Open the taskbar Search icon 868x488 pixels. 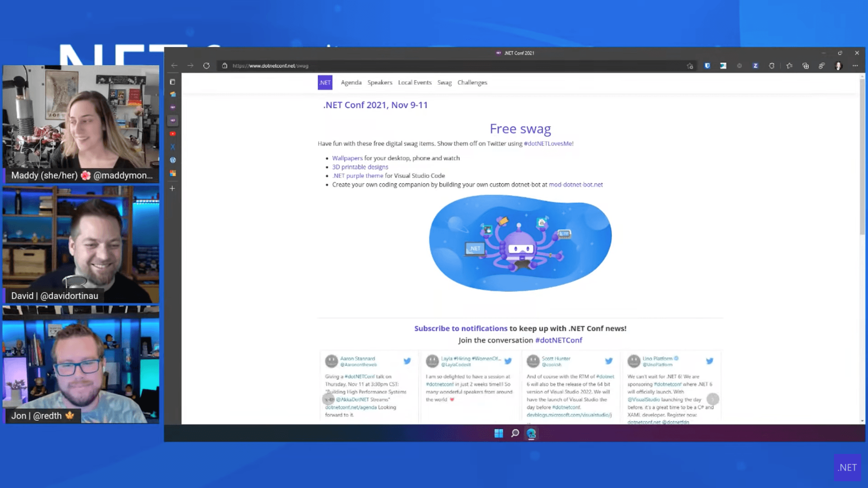515,433
